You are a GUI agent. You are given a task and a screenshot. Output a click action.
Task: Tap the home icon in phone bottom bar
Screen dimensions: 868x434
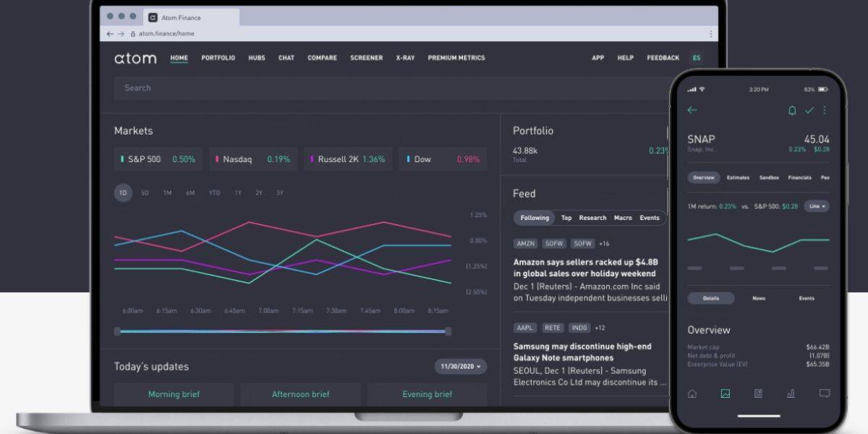coord(692,393)
